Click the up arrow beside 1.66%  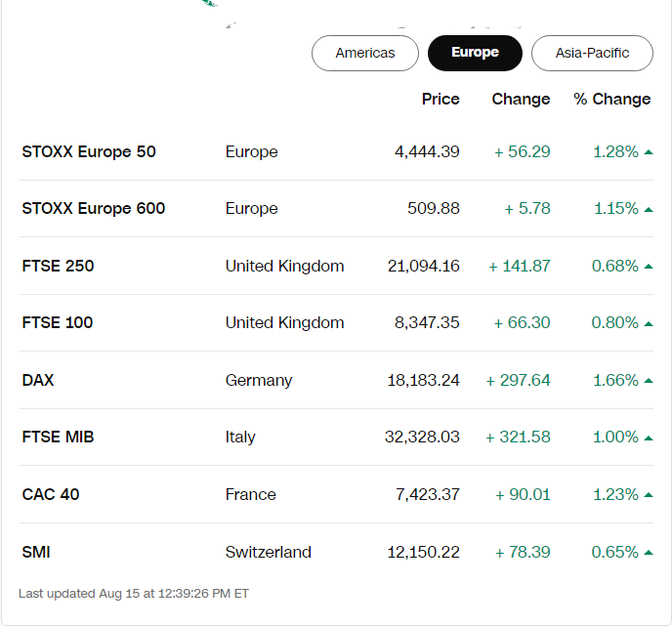coord(649,381)
